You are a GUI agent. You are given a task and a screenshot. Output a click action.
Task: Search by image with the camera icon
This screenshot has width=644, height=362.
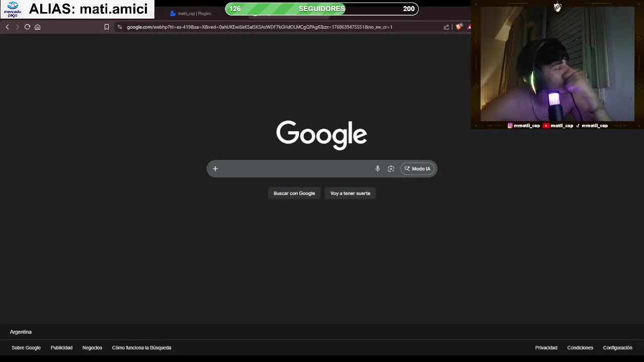point(391,168)
